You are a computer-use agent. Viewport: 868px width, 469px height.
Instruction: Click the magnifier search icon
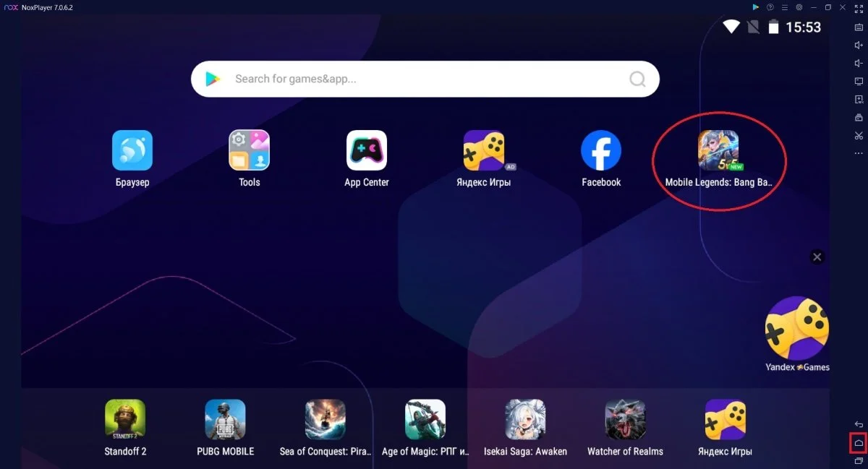637,79
